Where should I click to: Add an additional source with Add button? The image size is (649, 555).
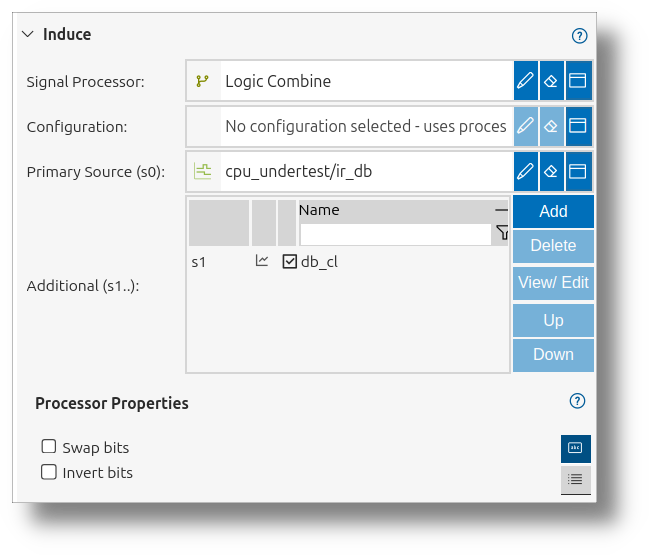pyautogui.click(x=553, y=211)
